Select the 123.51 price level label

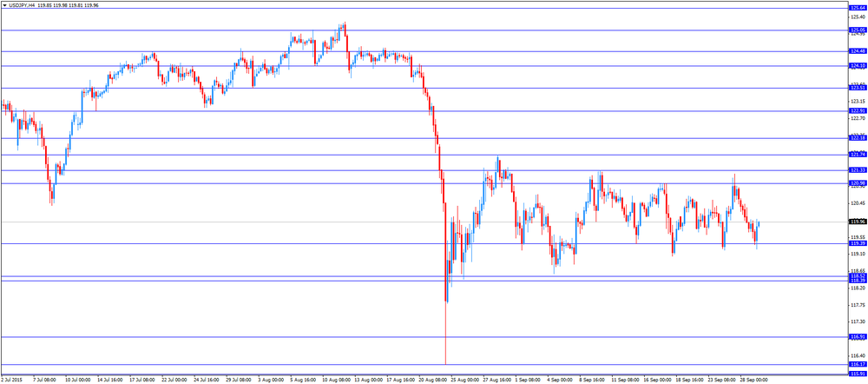[858, 88]
